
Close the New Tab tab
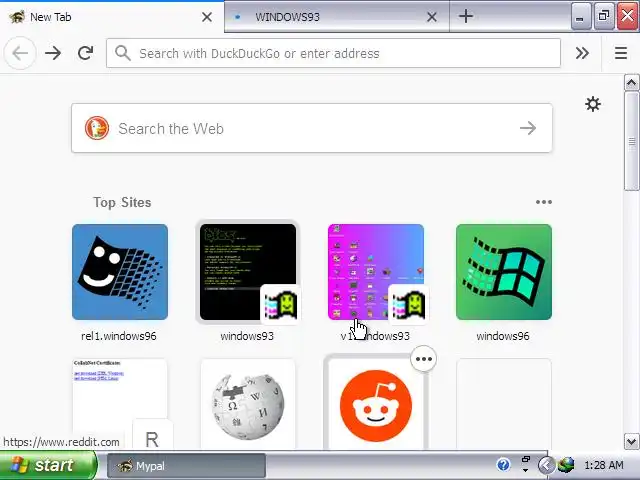point(207,17)
